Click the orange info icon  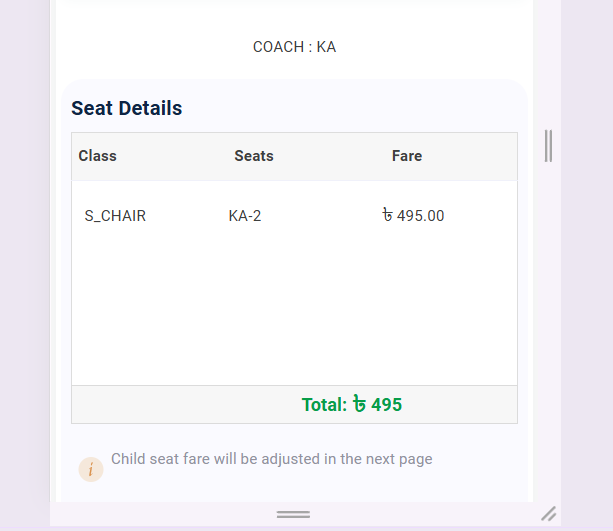[x=91, y=469]
